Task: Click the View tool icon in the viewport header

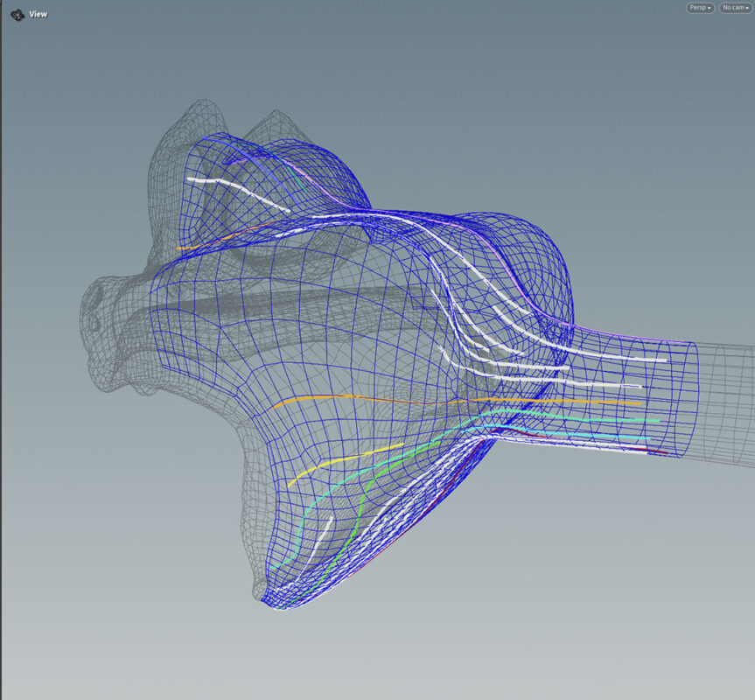Action: coord(17,14)
